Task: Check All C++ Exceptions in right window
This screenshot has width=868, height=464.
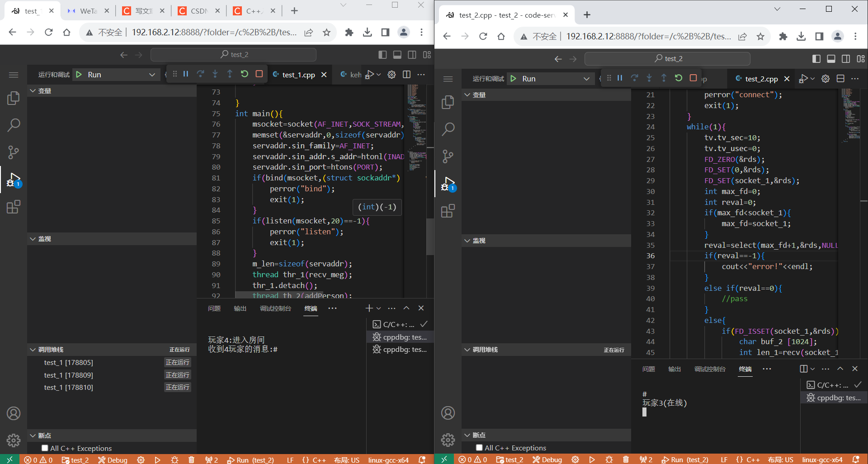Action: 479,448
